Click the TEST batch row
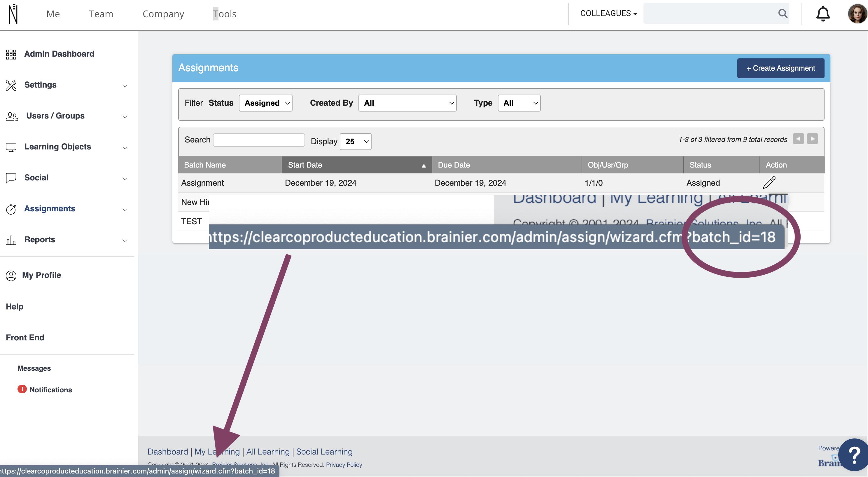 click(x=191, y=221)
